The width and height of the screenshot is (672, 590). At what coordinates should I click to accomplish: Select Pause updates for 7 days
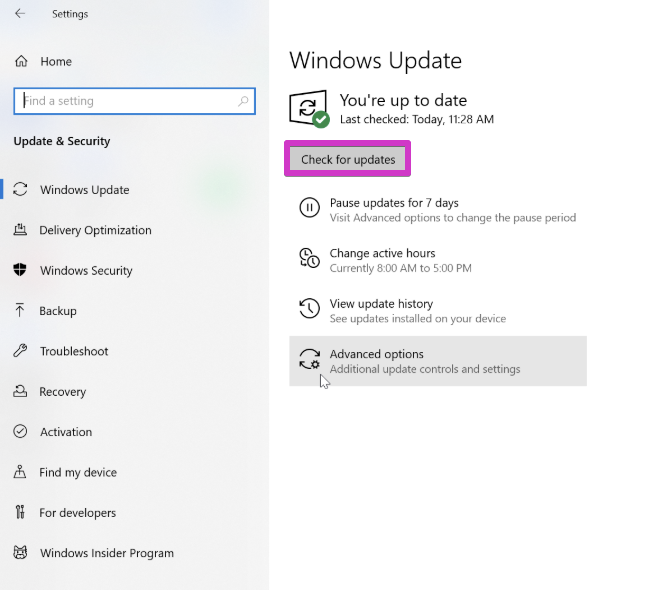click(x=394, y=203)
